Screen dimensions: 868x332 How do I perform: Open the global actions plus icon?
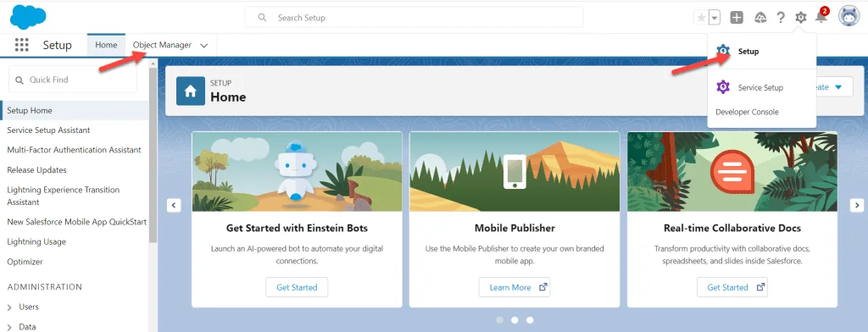pyautogui.click(x=737, y=18)
